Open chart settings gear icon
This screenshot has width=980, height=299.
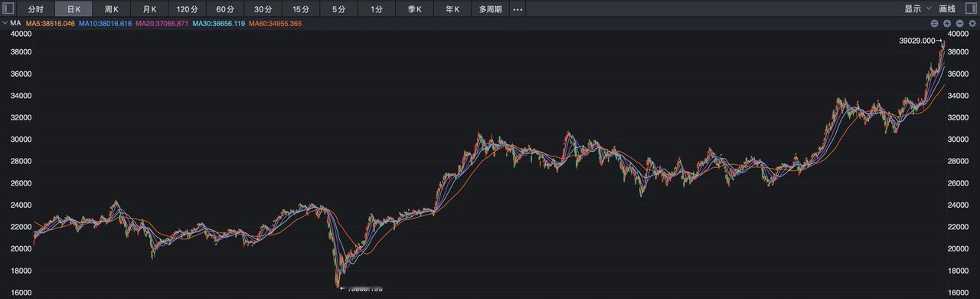point(972,24)
